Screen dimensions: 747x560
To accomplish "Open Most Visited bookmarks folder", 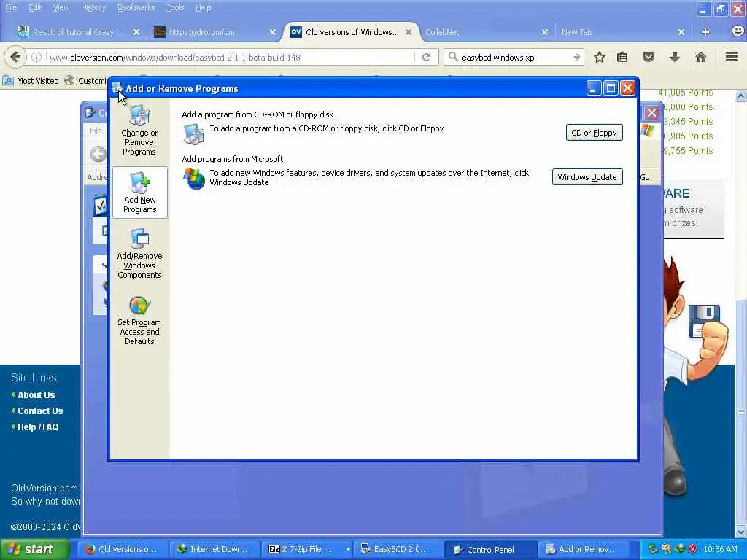I will [x=31, y=81].
